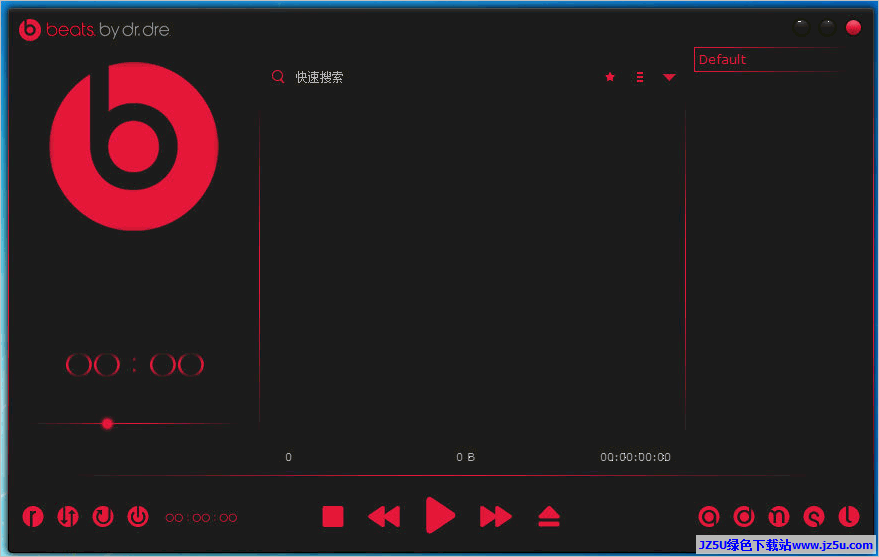Click the volume slider knob
The height and width of the screenshot is (557, 879).
(x=107, y=424)
